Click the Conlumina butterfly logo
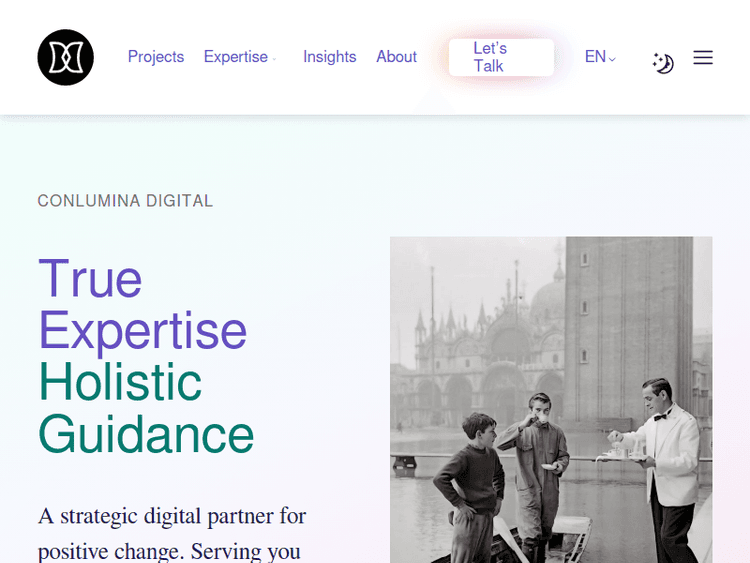This screenshot has width=750, height=563. click(65, 57)
